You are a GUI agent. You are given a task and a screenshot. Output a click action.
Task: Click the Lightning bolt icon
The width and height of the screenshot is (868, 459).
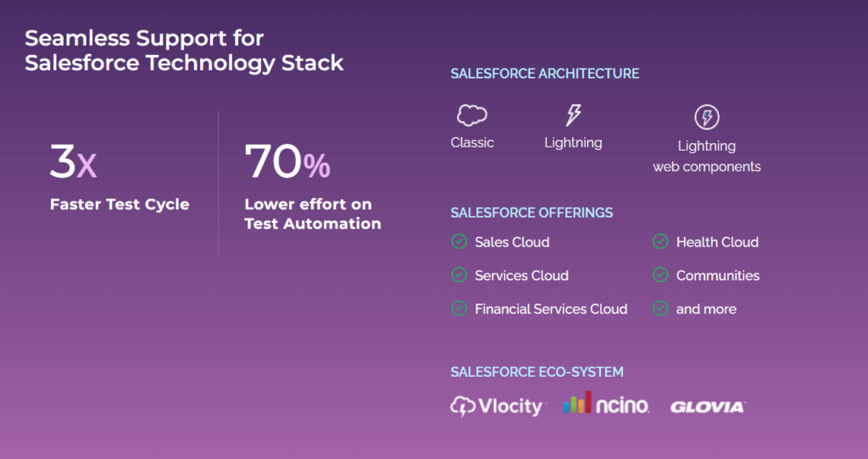tap(574, 115)
